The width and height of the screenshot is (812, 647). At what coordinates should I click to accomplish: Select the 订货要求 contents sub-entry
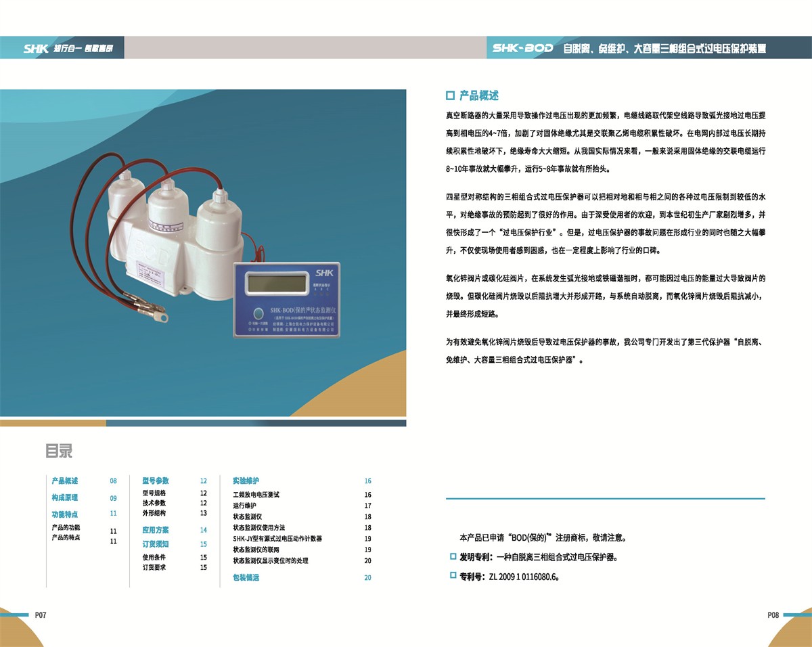click(x=154, y=567)
